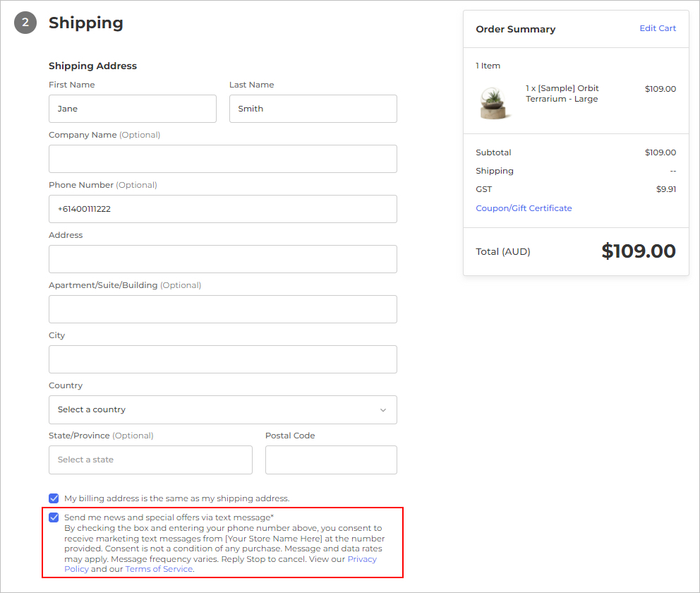Click the City input field
This screenshot has height=593, width=700.
click(x=222, y=359)
